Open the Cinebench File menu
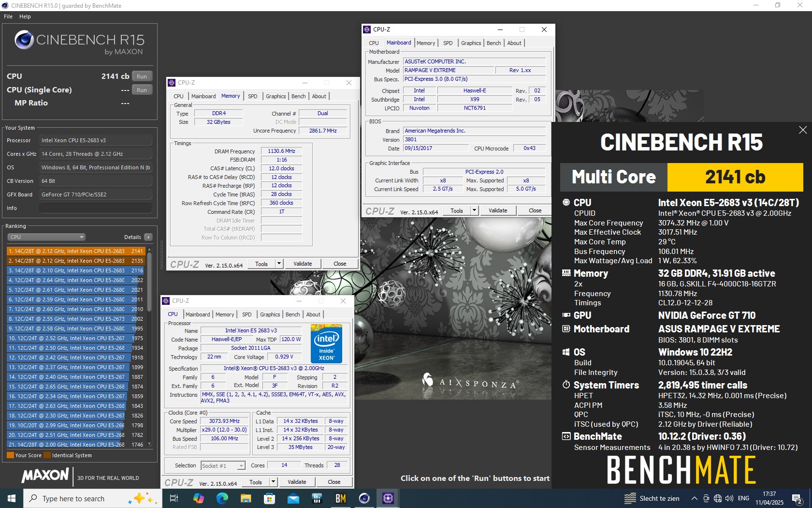The height and width of the screenshot is (508, 812). tap(8, 16)
